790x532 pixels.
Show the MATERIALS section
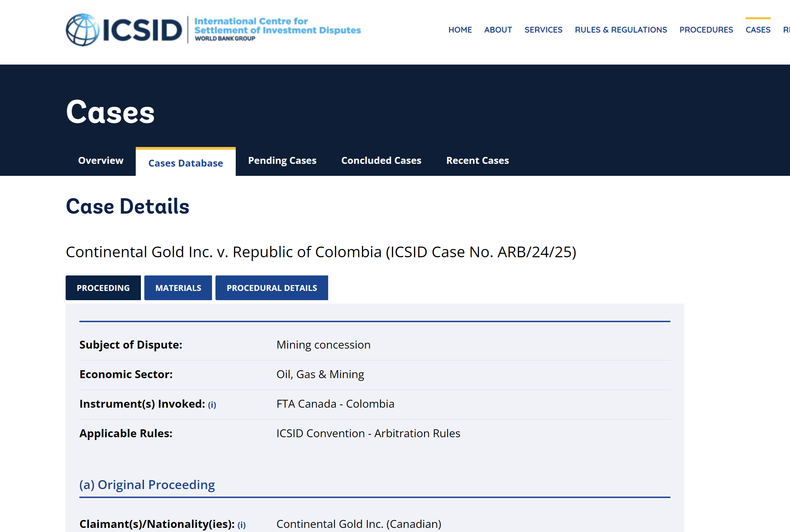178,288
